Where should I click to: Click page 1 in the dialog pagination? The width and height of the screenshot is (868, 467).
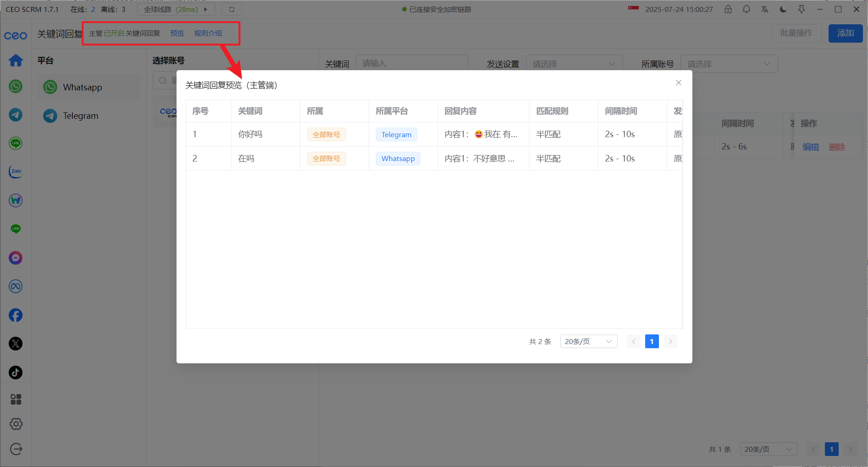tap(652, 341)
